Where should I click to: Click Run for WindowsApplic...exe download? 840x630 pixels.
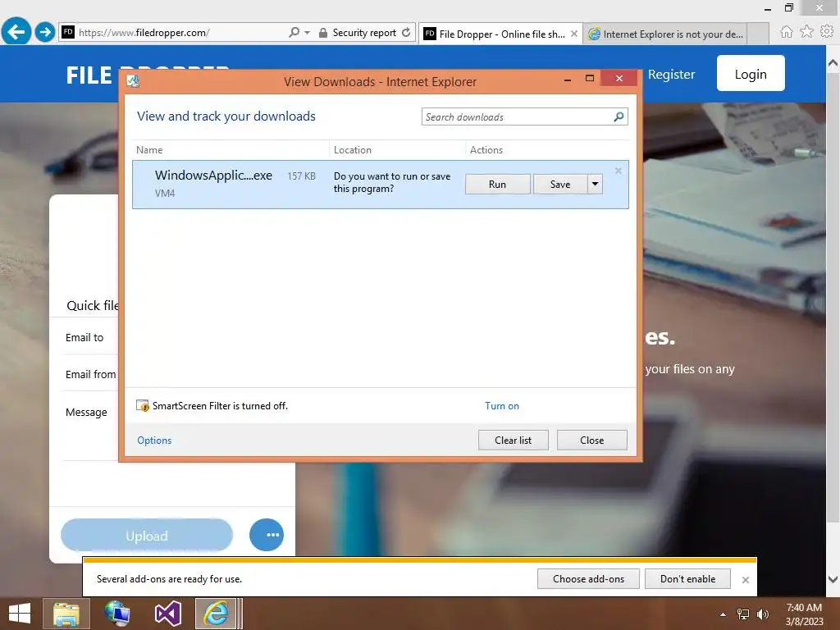point(498,185)
